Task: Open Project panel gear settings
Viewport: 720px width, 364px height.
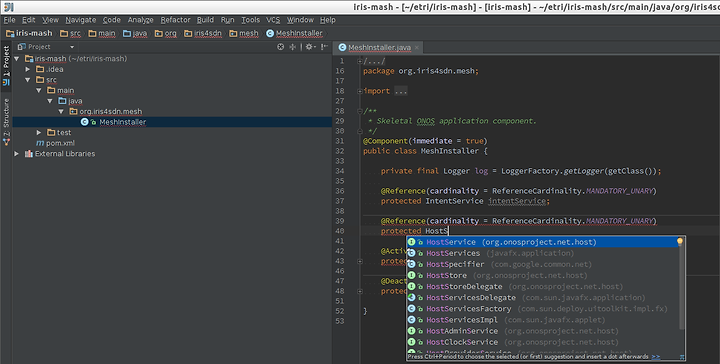Action: coord(310,47)
